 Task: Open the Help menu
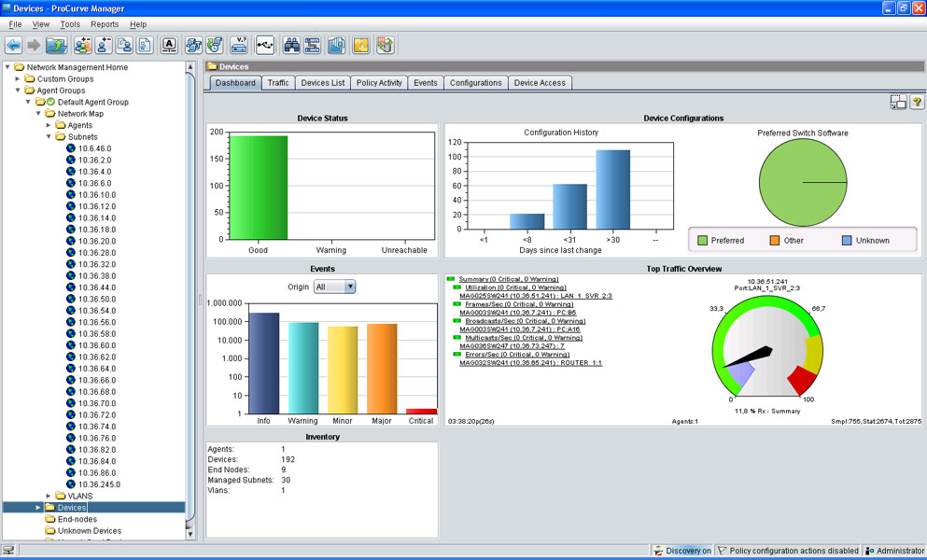pyautogui.click(x=138, y=24)
